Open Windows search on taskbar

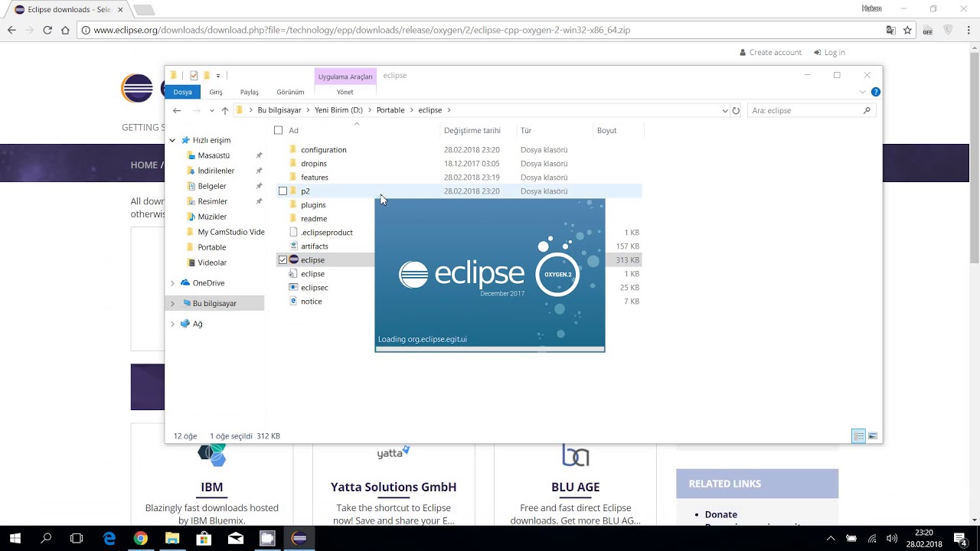click(x=46, y=539)
